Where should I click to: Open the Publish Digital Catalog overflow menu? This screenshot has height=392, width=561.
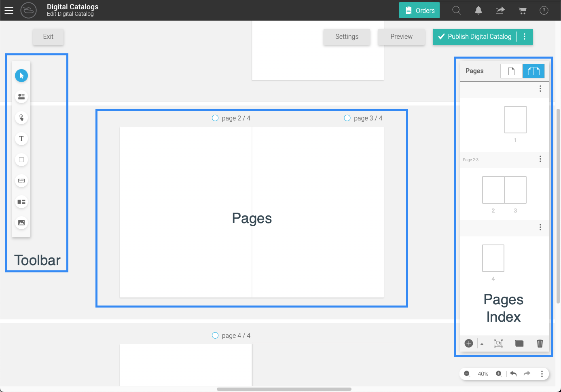tap(525, 36)
